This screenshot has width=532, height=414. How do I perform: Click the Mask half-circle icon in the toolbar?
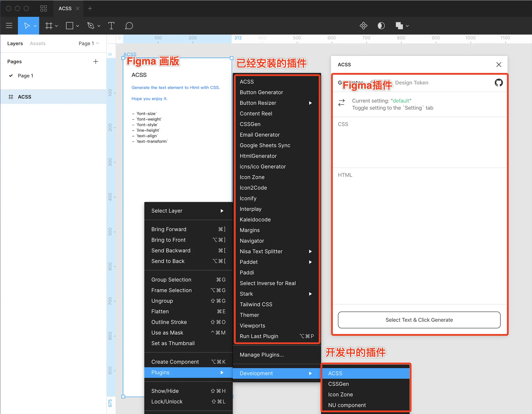click(x=381, y=25)
